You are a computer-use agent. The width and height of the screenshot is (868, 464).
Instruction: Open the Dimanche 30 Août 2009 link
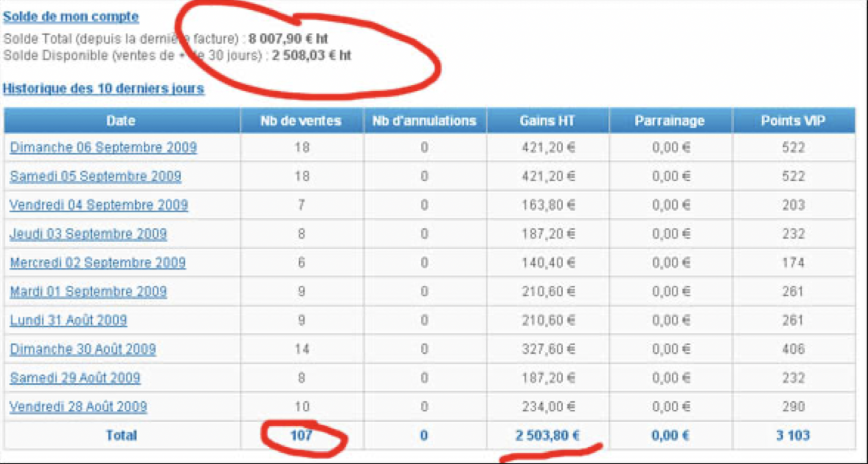pyautogui.click(x=83, y=349)
